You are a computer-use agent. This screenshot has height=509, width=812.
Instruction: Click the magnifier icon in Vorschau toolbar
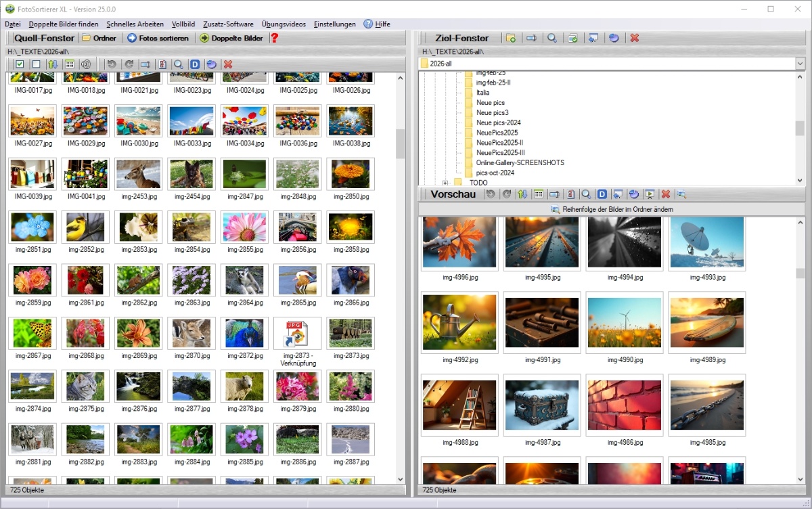pos(586,194)
